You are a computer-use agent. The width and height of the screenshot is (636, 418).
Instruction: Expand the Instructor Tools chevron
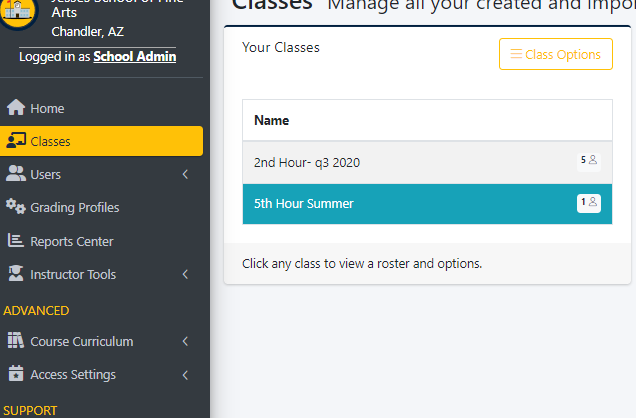coord(185,274)
